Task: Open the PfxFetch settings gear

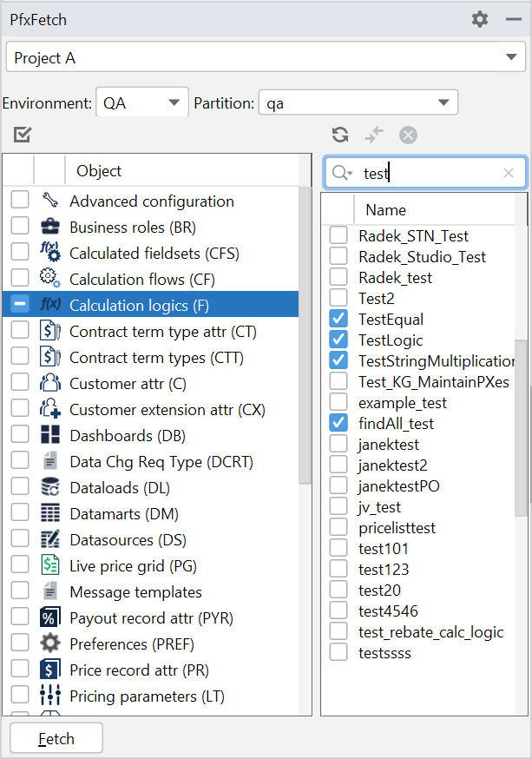Action: (x=480, y=19)
